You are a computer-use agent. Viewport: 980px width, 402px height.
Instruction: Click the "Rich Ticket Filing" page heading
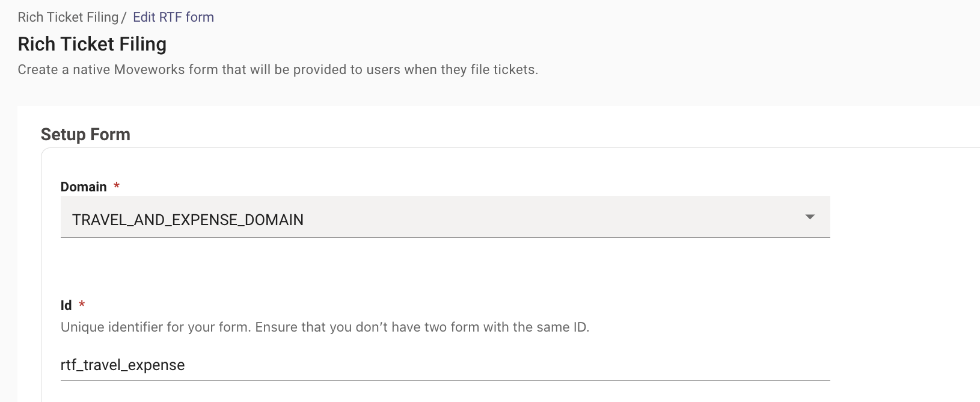click(x=92, y=45)
